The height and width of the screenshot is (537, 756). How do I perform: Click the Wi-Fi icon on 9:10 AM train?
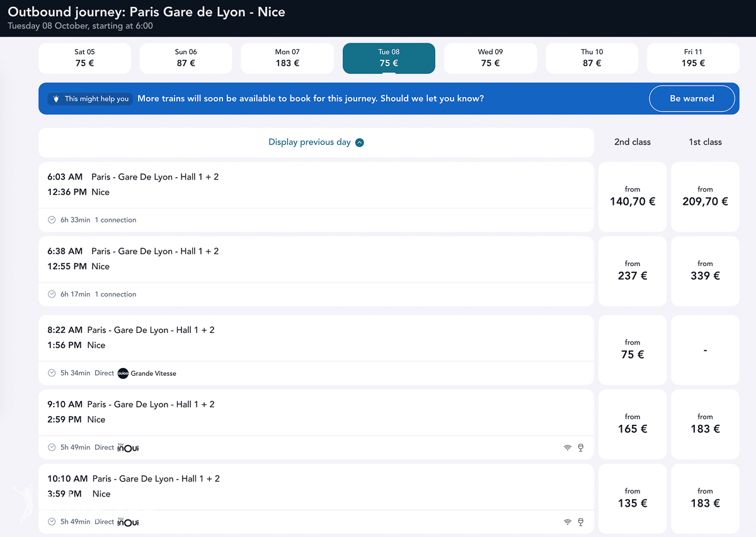click(x=568, y=448)
